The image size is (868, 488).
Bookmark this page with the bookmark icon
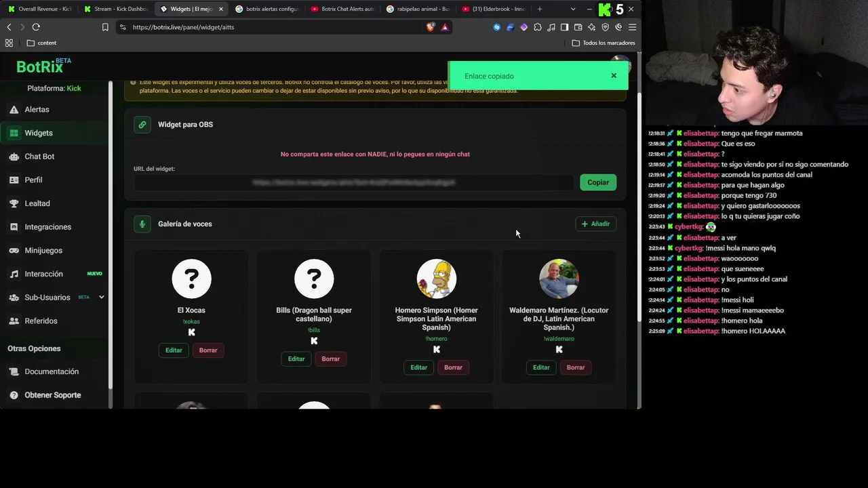105,27
